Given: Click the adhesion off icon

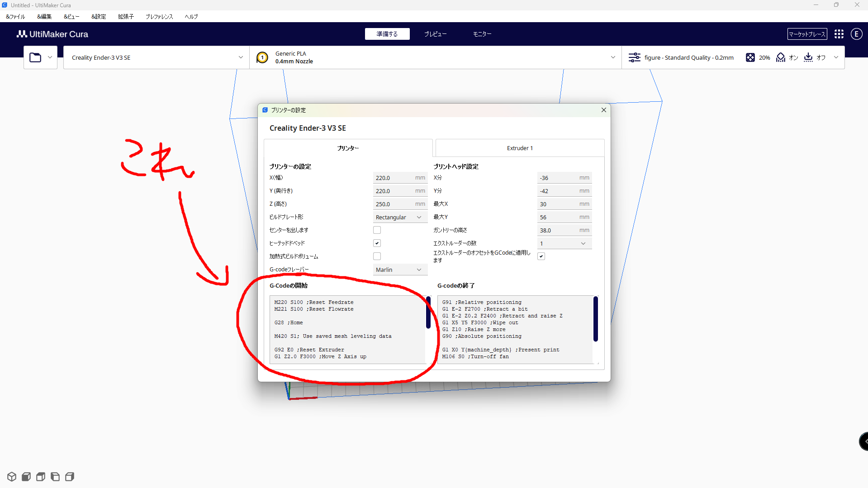Looking at the screenshot, I should (808, 57).
